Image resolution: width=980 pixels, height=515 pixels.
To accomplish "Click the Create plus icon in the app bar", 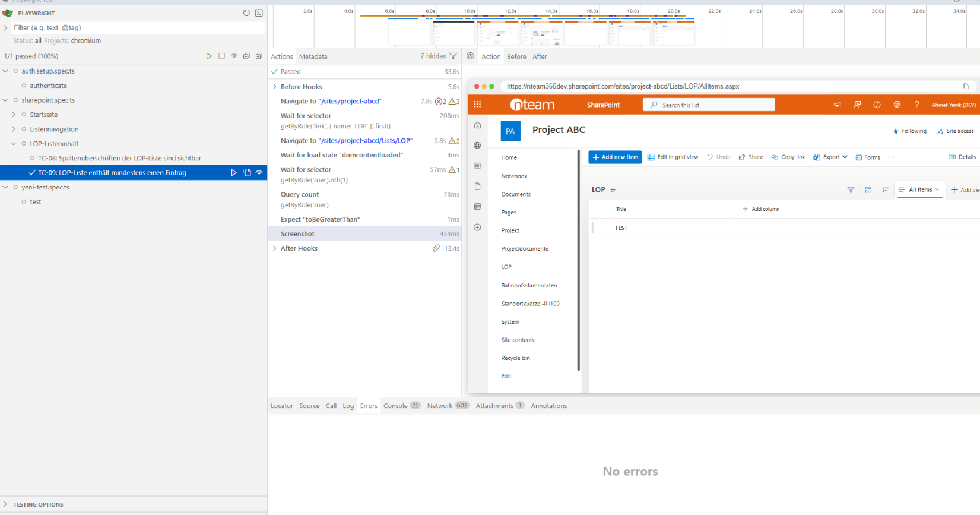I will tap(477, 228).
